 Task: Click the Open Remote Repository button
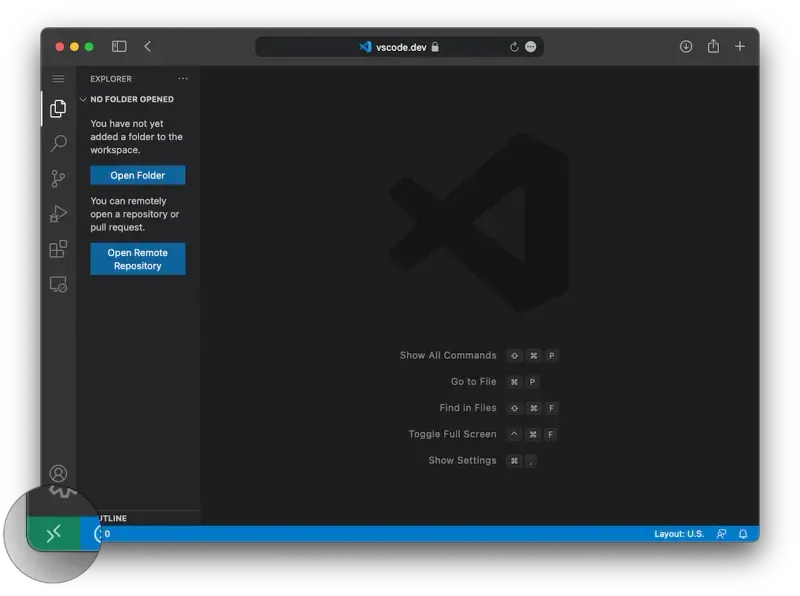138,259
